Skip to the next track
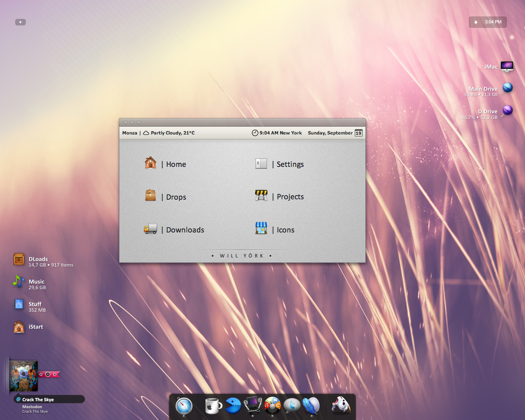The height and width of the screenshot is (420, 525). pos(55,374)
